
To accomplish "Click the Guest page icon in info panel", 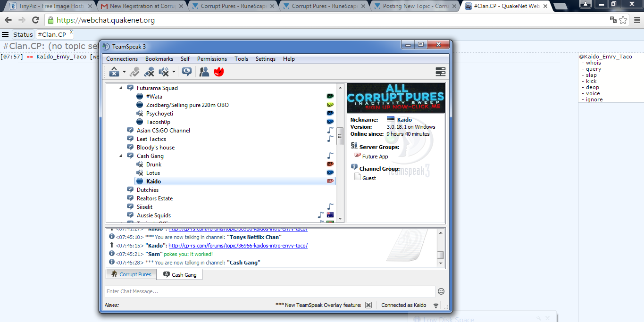I will tap(358, 177).
